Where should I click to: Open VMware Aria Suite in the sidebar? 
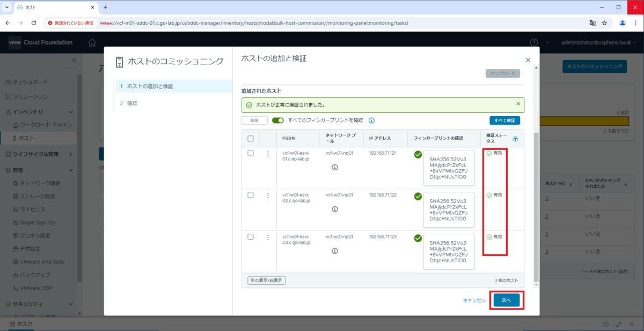(x=38, y=262)
